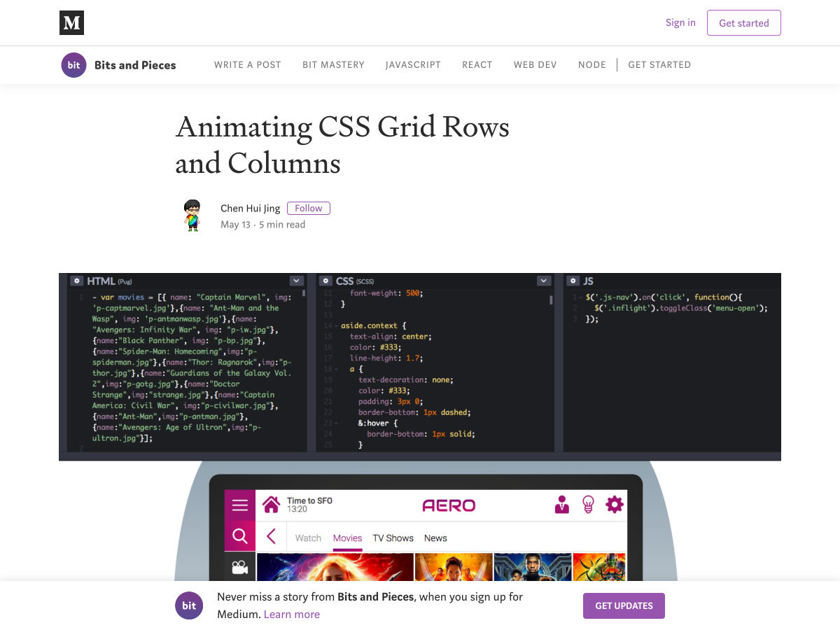840x630 pixels.
Task: Open JAVASCRIPT nav item
Action: pos(413,64)
